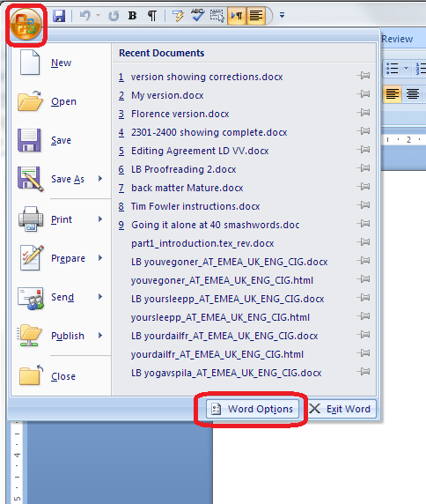
Task: Click the dotted box with cursor icon
Action: [x=217, y=16]
